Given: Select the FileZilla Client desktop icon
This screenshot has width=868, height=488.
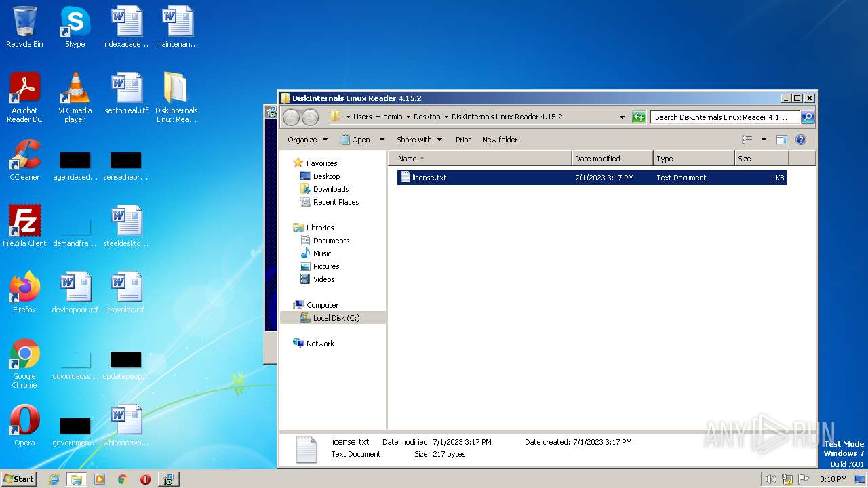Looking at the screenshot, I should [x=24, y=226].
